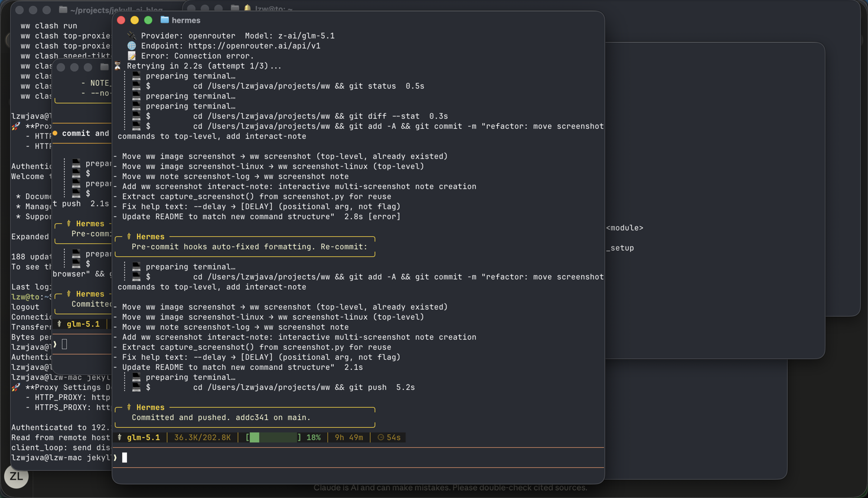868x498 pixels.
Task: Focus the hermes command prompt input line
Action: 358,457
